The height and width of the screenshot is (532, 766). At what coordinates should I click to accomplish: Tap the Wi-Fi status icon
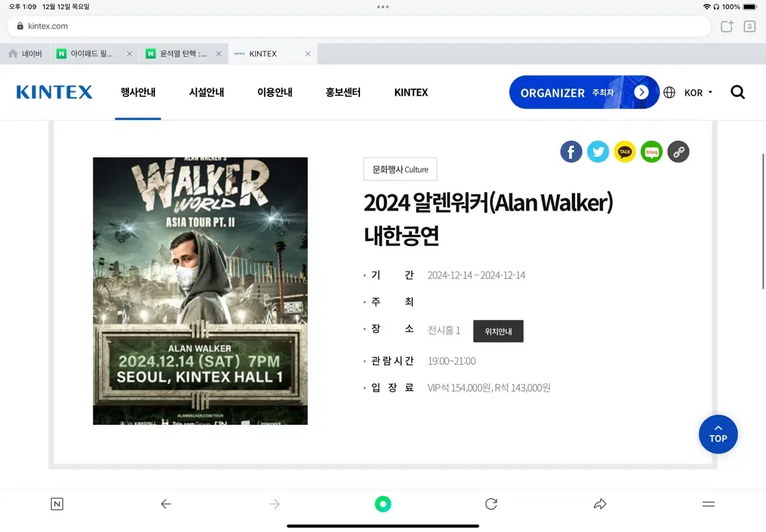pyautogui.click(x=707, y=7)
